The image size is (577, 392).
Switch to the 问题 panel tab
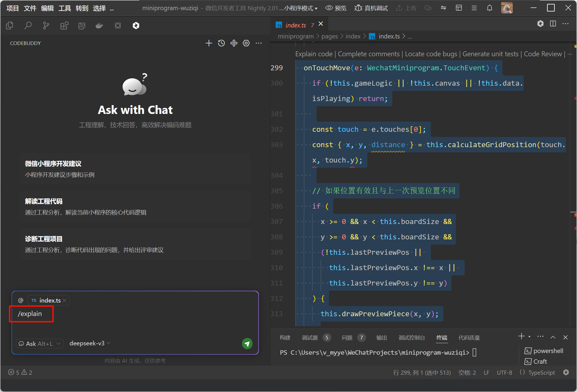(x=347, y=337)
